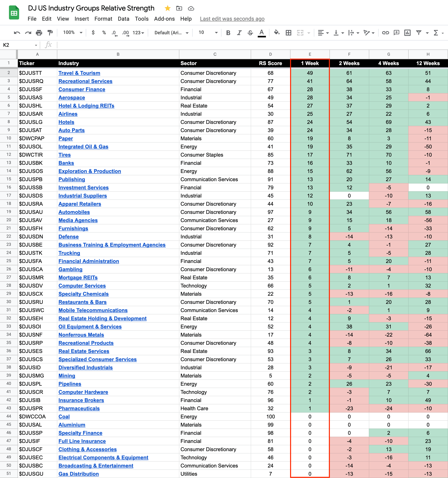This screenshot has width=448, height=478.
Task: Click the Last edit was seconds ago link
Action: click(232, 19)
